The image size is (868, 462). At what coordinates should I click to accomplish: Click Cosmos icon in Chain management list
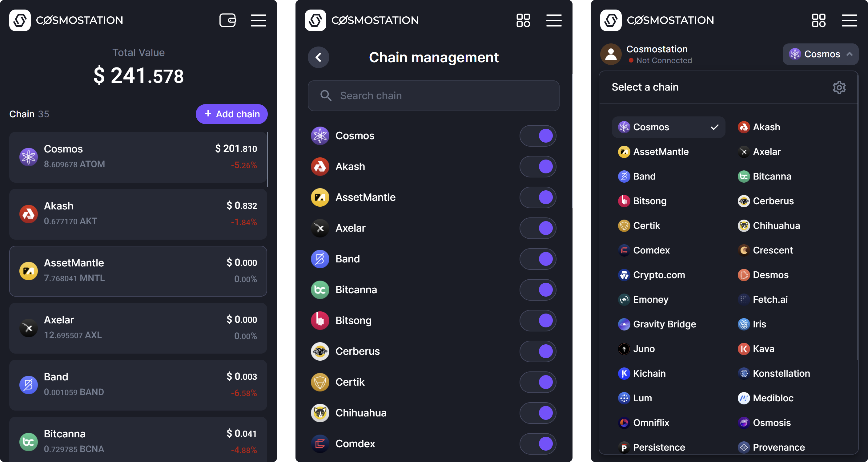point(320,136)
